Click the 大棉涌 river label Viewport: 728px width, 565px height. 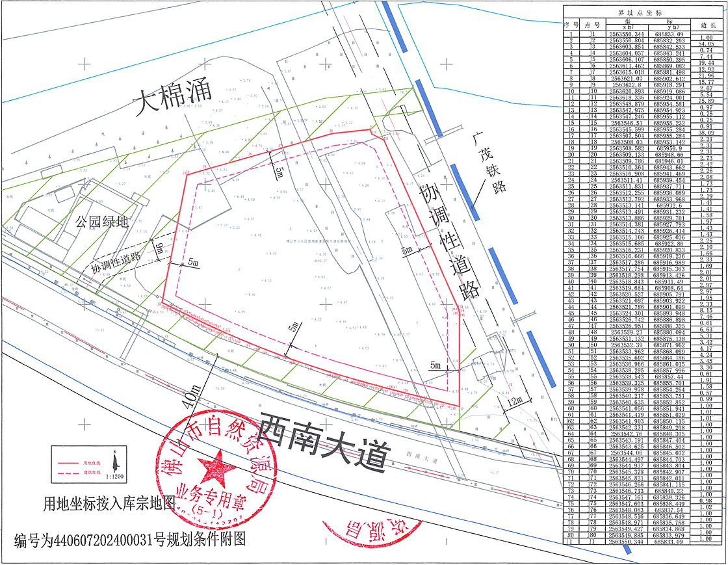pos(172,97)
